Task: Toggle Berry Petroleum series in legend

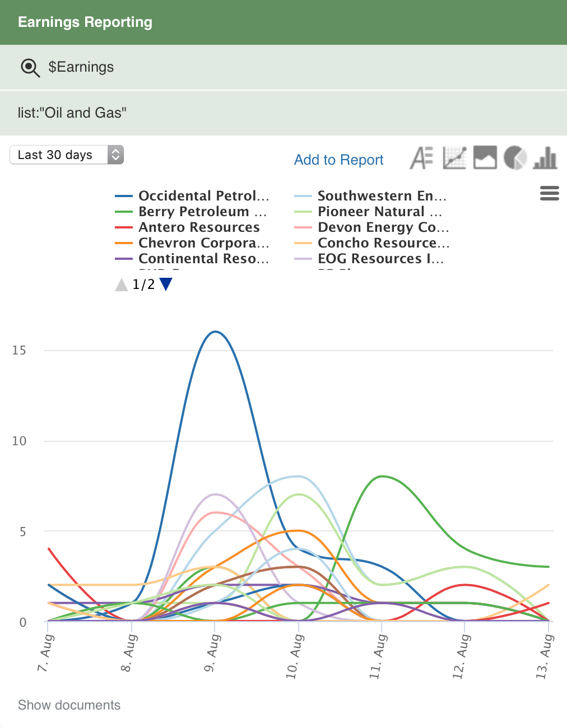Action: [x=191, y=212]
